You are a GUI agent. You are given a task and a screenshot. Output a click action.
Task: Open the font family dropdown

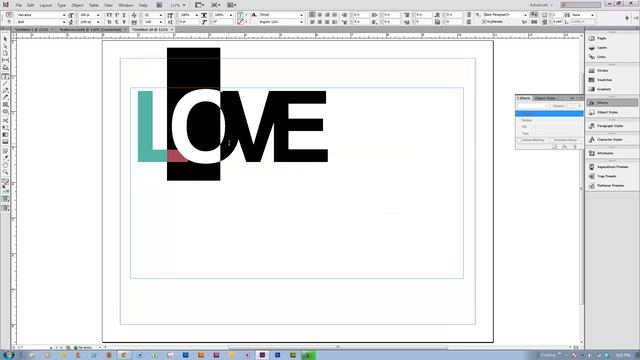[x=64, y=15]
